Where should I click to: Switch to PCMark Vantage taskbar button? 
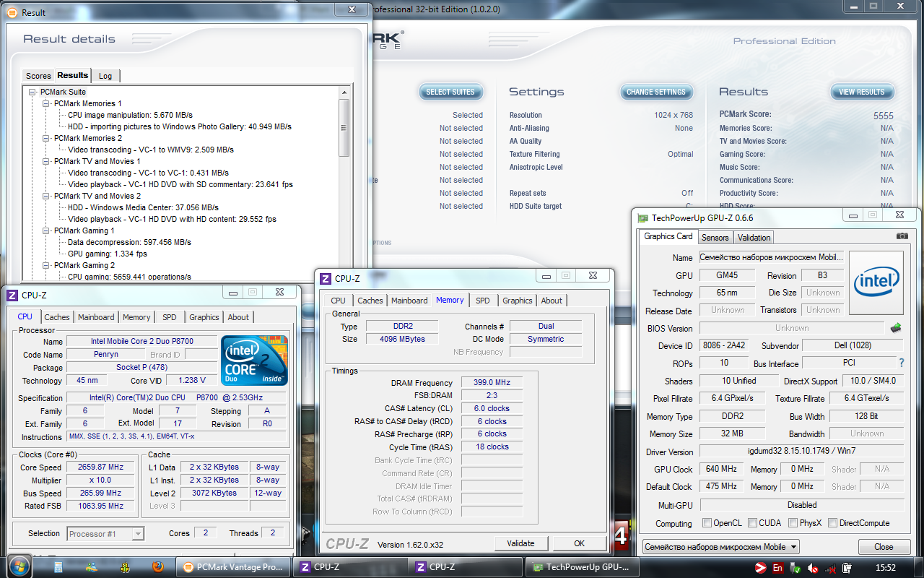coord(234,567)
